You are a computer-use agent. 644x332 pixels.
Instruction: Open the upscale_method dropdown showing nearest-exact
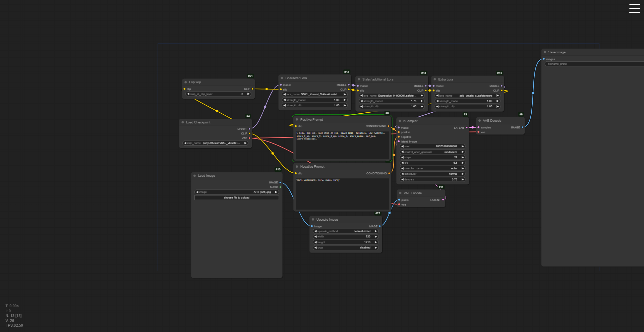345,231
